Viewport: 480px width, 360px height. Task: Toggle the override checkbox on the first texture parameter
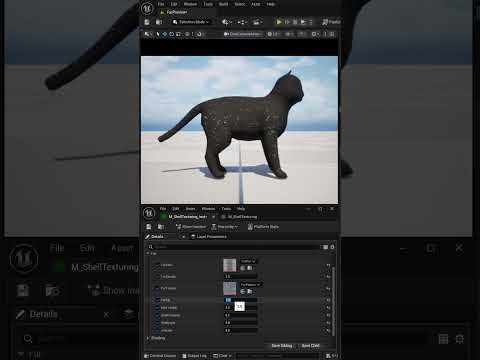point(156,265)
